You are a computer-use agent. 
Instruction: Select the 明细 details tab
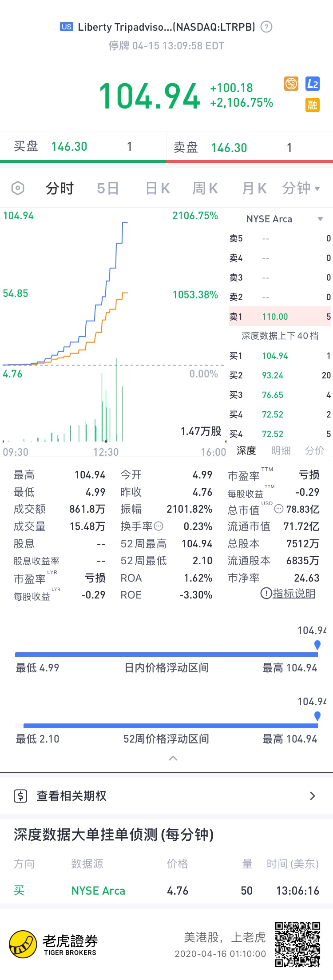(281, 450)
